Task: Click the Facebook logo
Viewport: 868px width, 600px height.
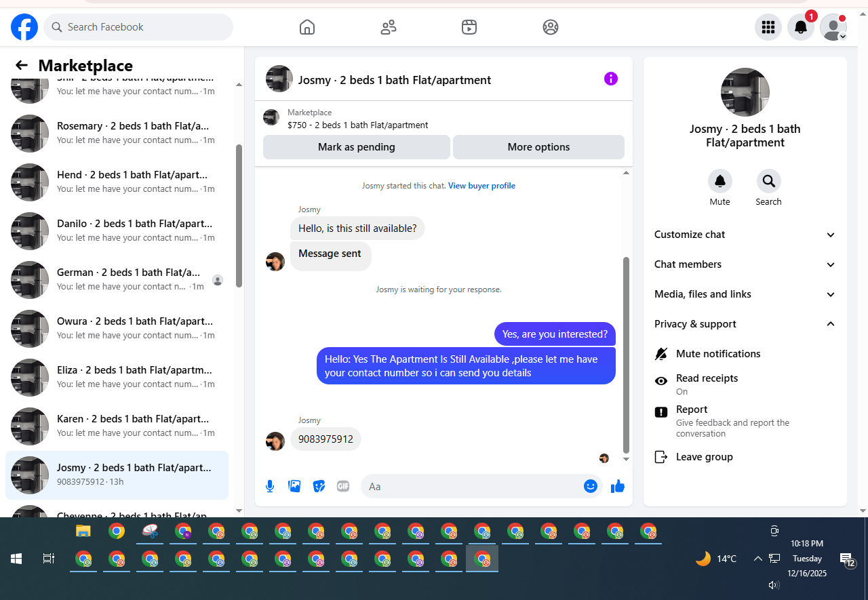Action: (x=24, y=27)
